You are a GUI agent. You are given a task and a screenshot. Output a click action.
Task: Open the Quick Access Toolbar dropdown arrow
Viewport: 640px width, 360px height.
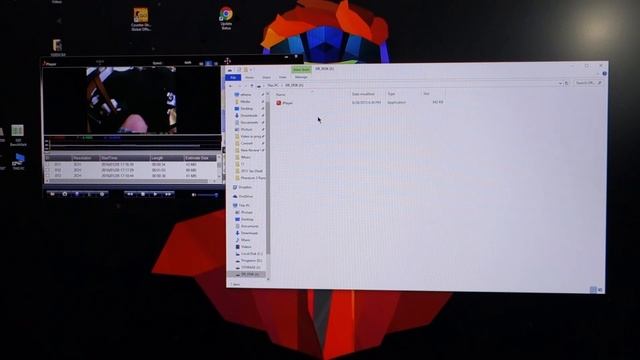(251, 70)
